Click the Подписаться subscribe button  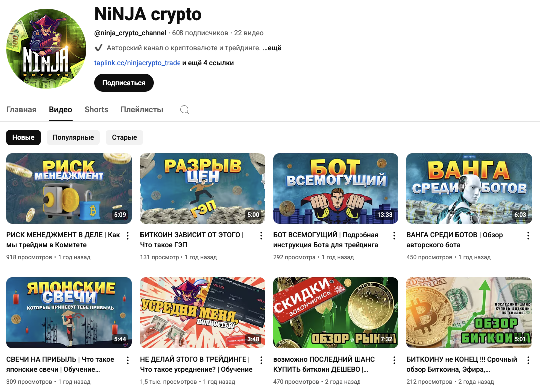coord(124,83)
